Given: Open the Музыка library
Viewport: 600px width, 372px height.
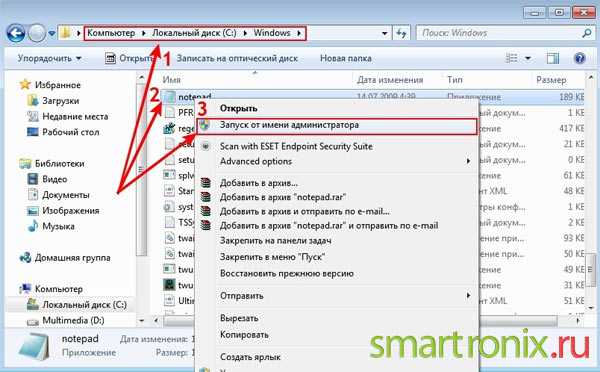Looking at the screenshot, I should pos(58,226).
